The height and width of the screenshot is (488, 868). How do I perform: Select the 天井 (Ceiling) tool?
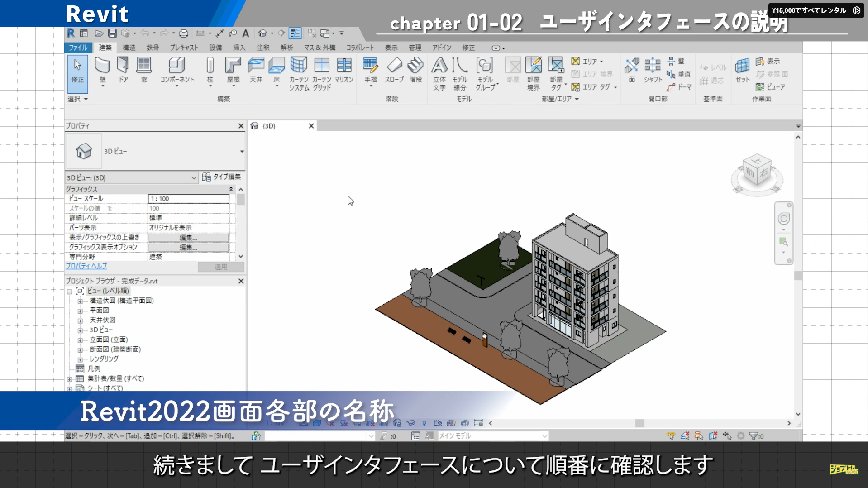pos(256,70)
